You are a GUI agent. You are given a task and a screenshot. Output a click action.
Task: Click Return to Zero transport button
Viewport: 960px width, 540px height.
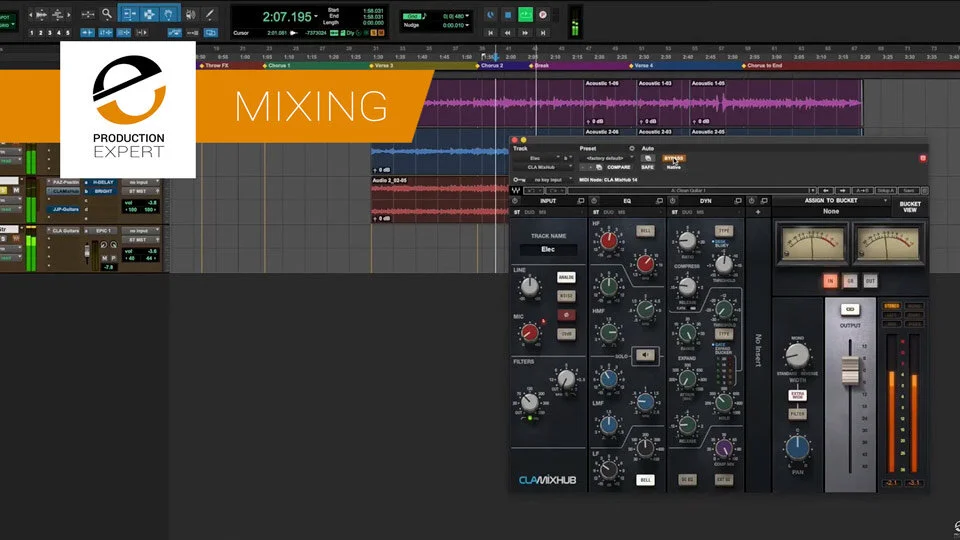coord(490,32)
